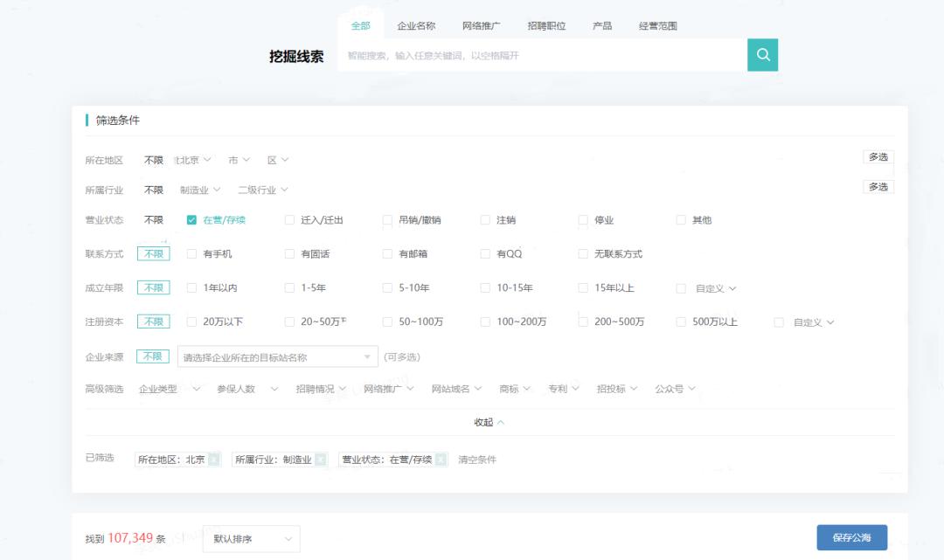Click the 清空条件 link
The width and height of the screenshot is (944, 560).
[477, 460]
